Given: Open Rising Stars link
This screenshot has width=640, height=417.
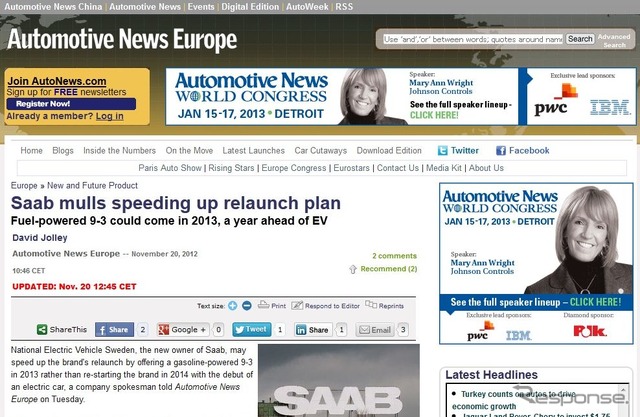Looking at the screenshot, I should 231,168.
